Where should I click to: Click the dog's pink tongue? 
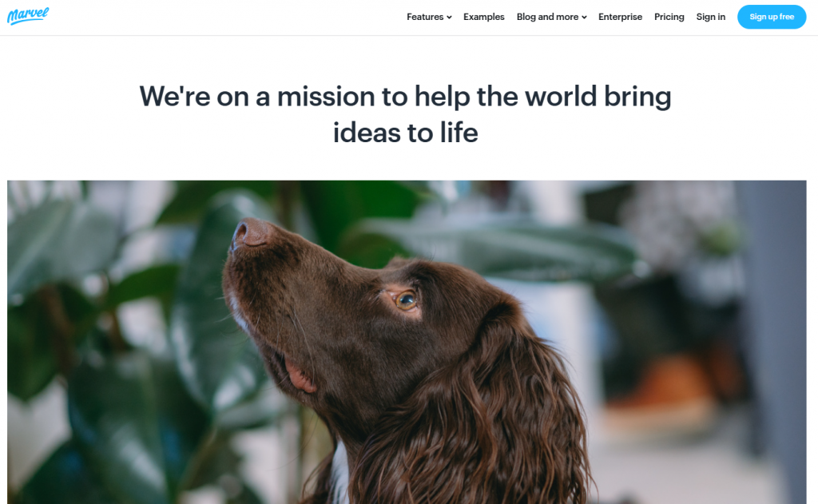(300, 377)
